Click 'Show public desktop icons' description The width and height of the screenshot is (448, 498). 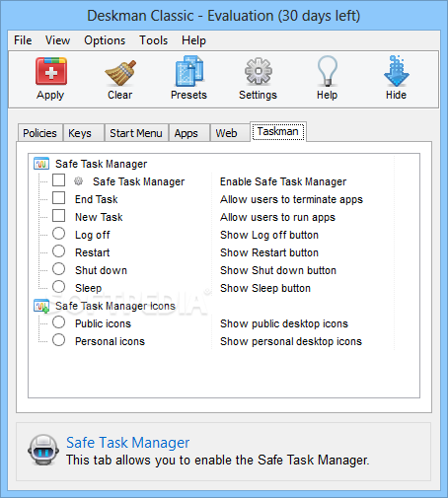coord(284,323)
